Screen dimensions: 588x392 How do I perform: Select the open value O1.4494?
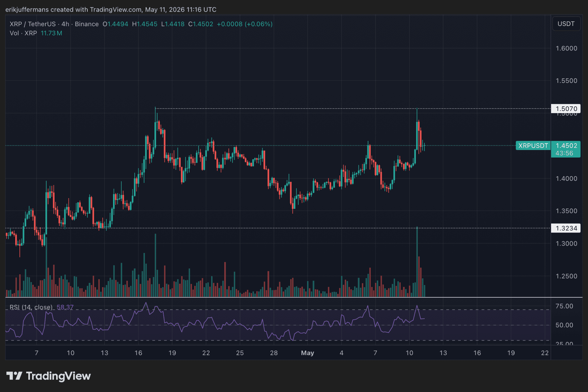115,24
